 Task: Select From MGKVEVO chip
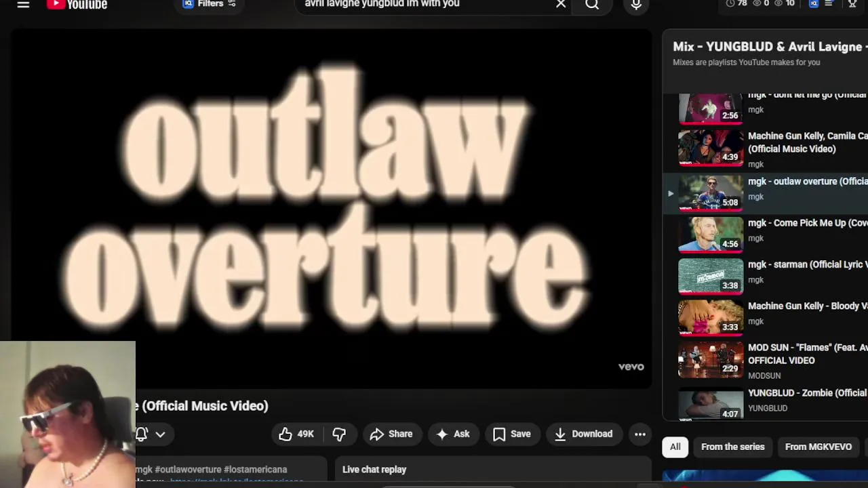click(x=818, y=447)
